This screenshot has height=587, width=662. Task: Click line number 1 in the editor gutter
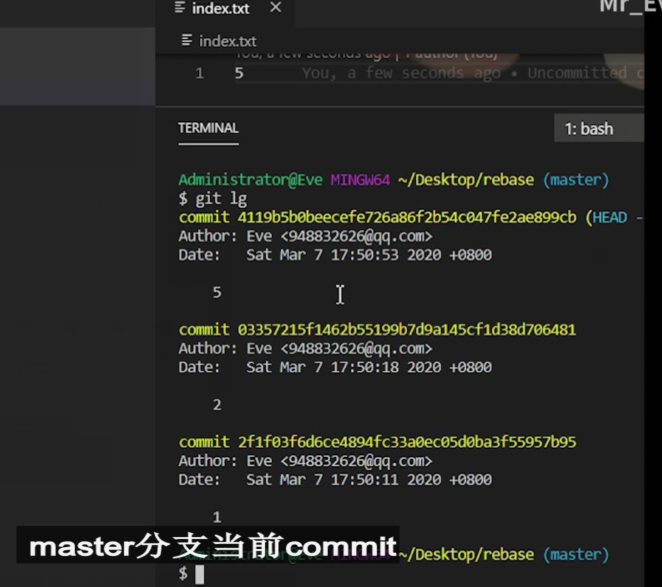200,73
